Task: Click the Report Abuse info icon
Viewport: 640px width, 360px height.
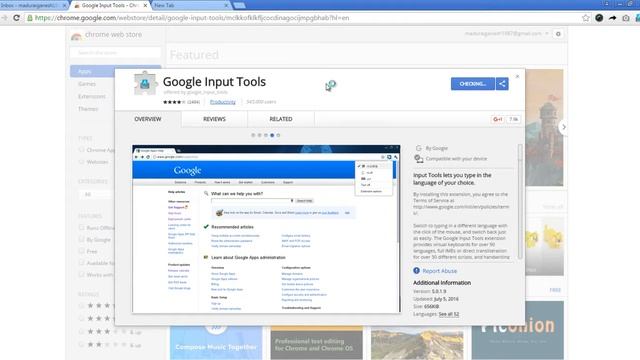Action: tap(416, 271)
